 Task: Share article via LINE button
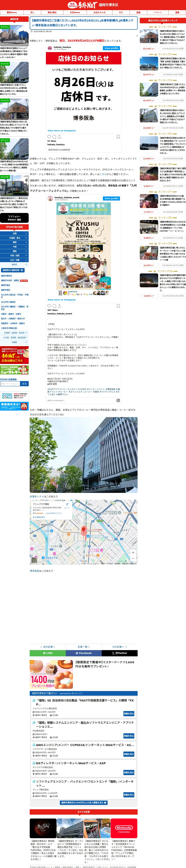pos(48,653)
